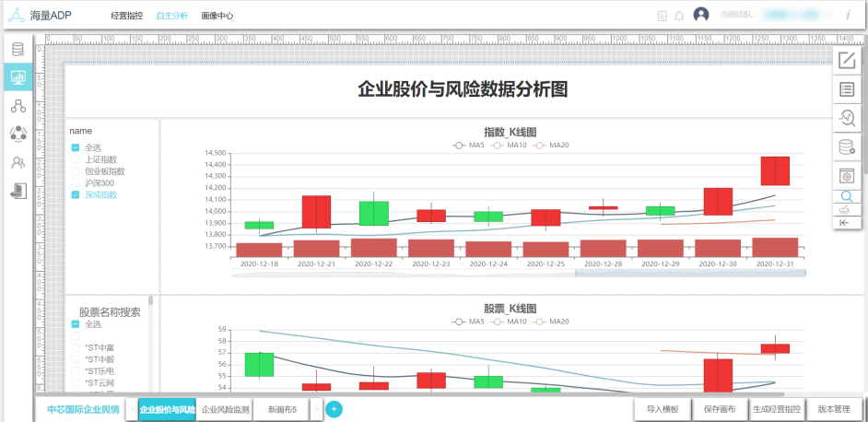Uncheck the 深成指数 checkbox
Screen dimensions: 868x422
coord(76,195)
